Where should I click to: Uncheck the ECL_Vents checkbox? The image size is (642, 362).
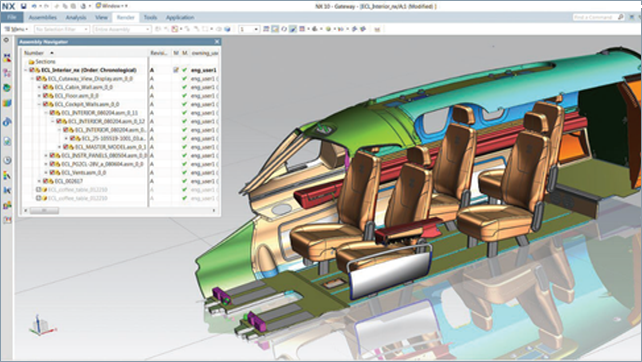(x=52, y=172)
